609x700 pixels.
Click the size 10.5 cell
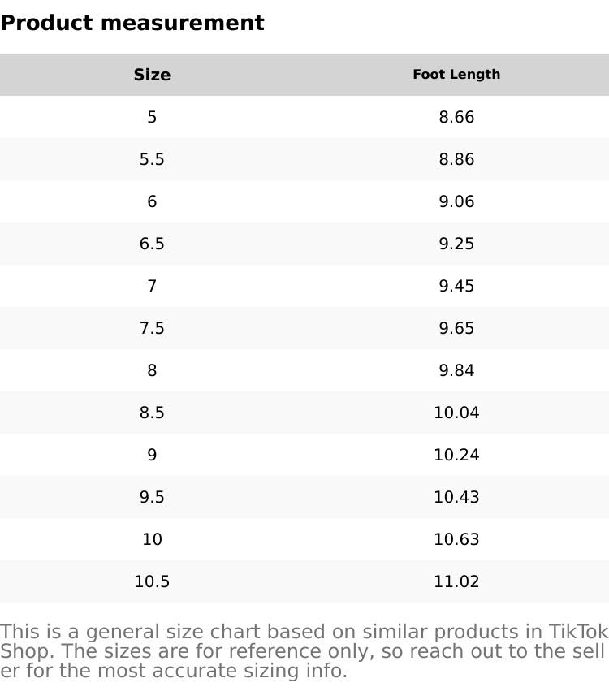pyautogui.click(x=152, y=581)
